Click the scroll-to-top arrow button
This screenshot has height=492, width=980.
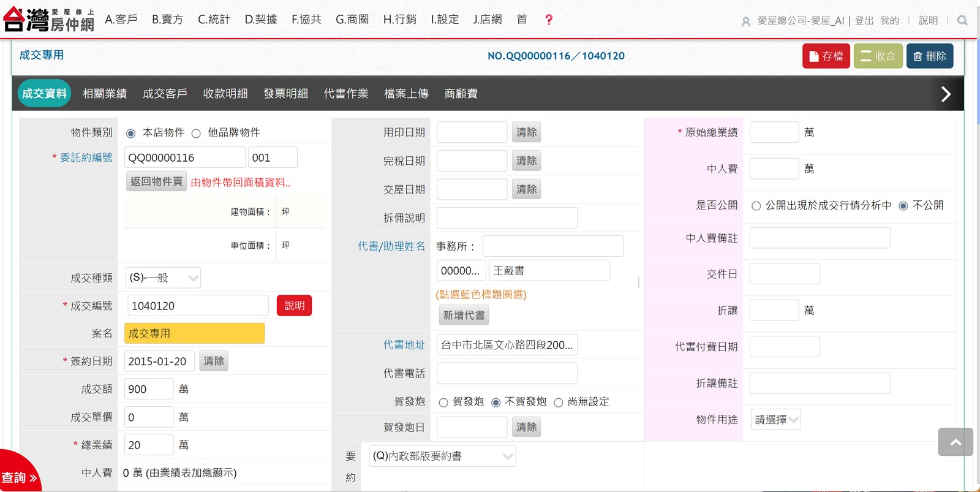955,442
